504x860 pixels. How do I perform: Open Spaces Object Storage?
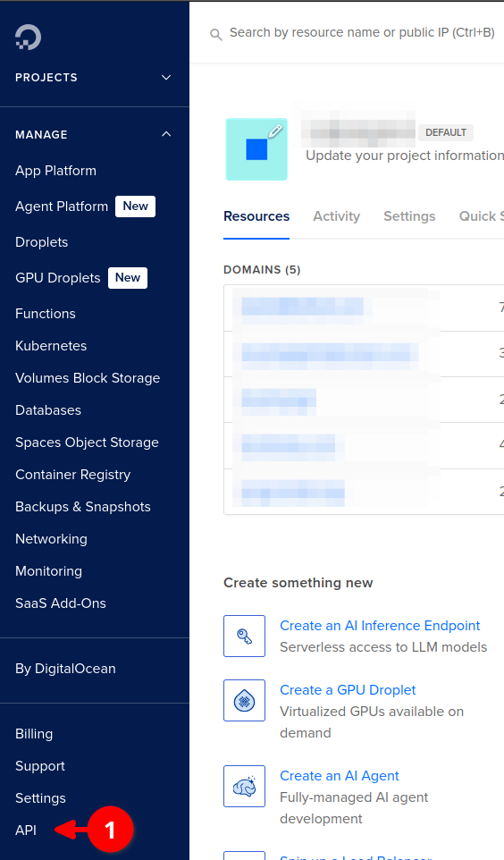(x=87, y=443)
